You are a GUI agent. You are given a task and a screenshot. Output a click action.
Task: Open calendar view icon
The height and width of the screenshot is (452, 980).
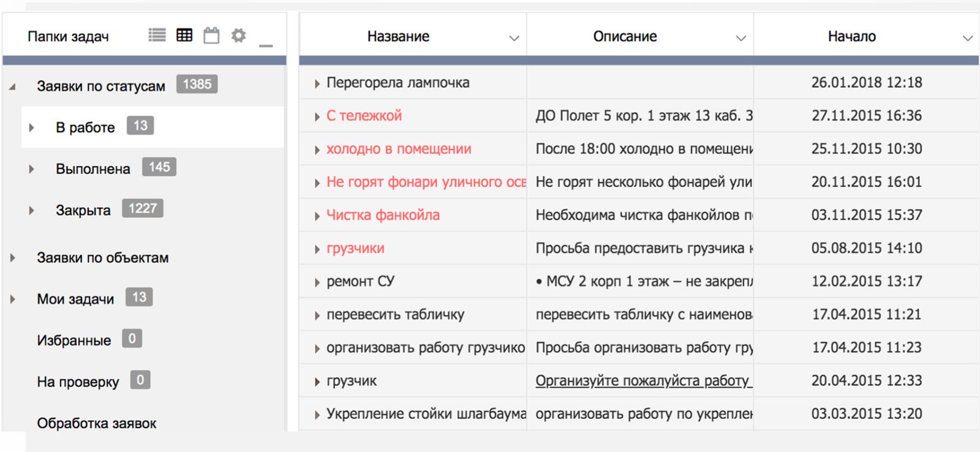(x=211, y=36)
